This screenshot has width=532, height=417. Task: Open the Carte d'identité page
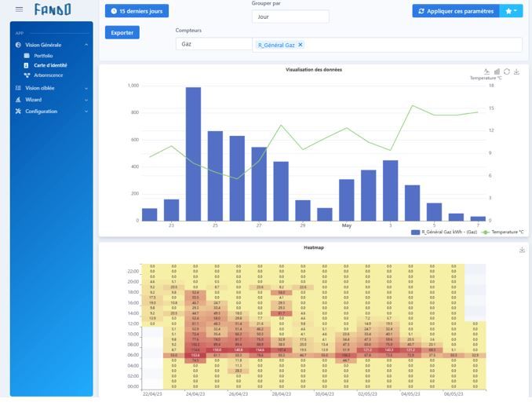pos(50,65)
